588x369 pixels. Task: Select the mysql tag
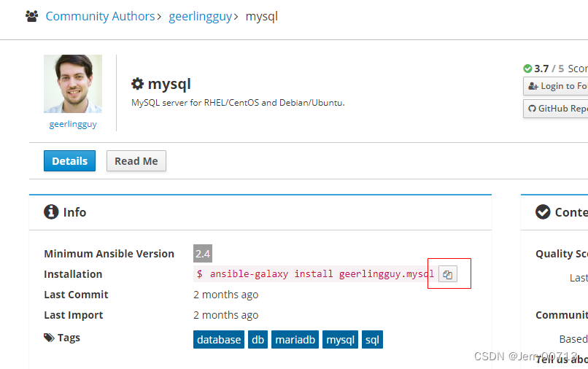tap(340, 339)
